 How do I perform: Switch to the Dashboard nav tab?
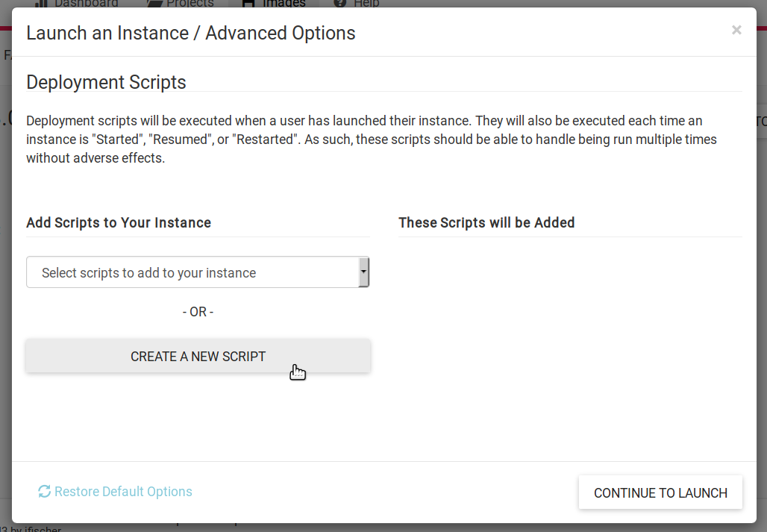pyautogui.click(x=86, y=4)
